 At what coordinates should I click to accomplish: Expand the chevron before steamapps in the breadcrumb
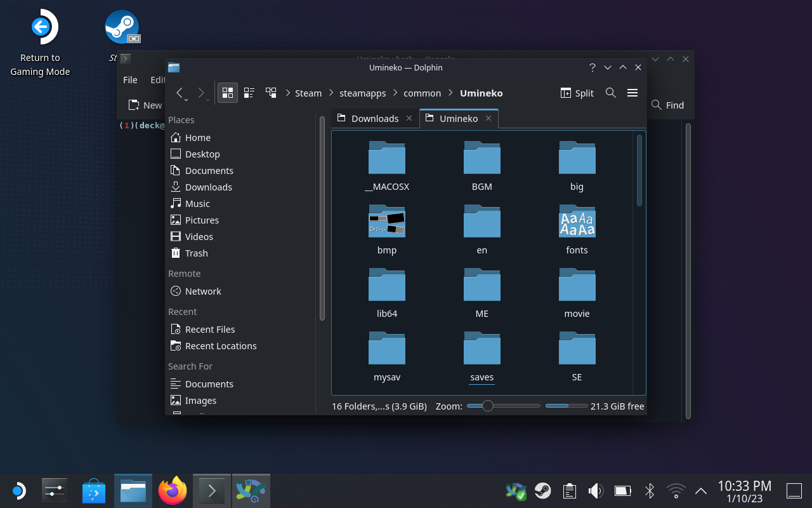(332, 93)
